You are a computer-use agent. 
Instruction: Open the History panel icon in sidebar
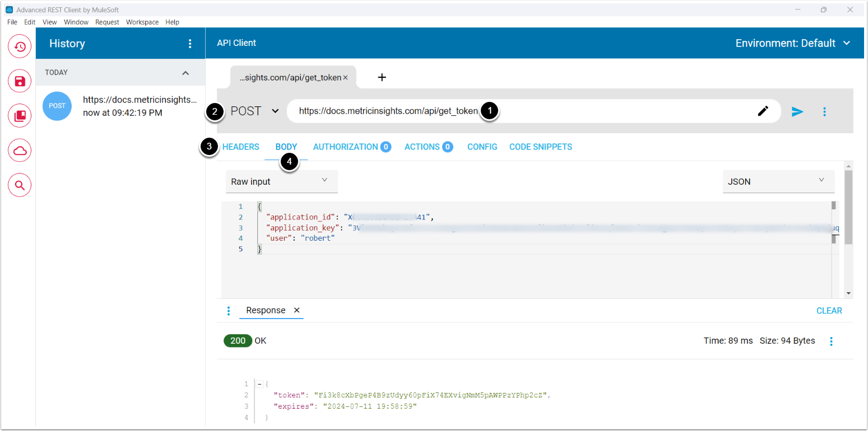point(20,46)
